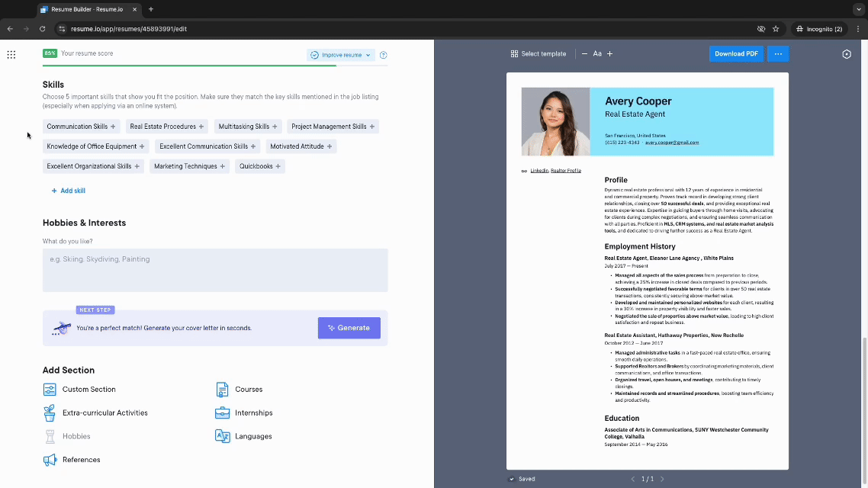Open the Incognito browser menu

(819, 28)
